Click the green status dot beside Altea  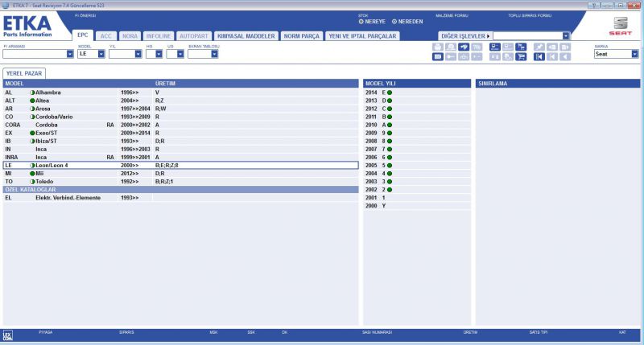tap(32, 101)
